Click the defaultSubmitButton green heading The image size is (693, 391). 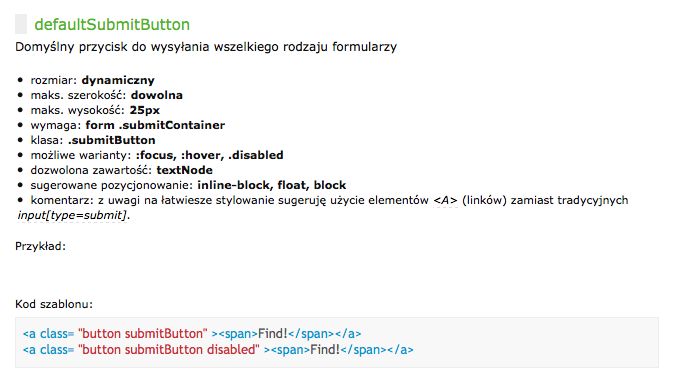click(112, 24)
